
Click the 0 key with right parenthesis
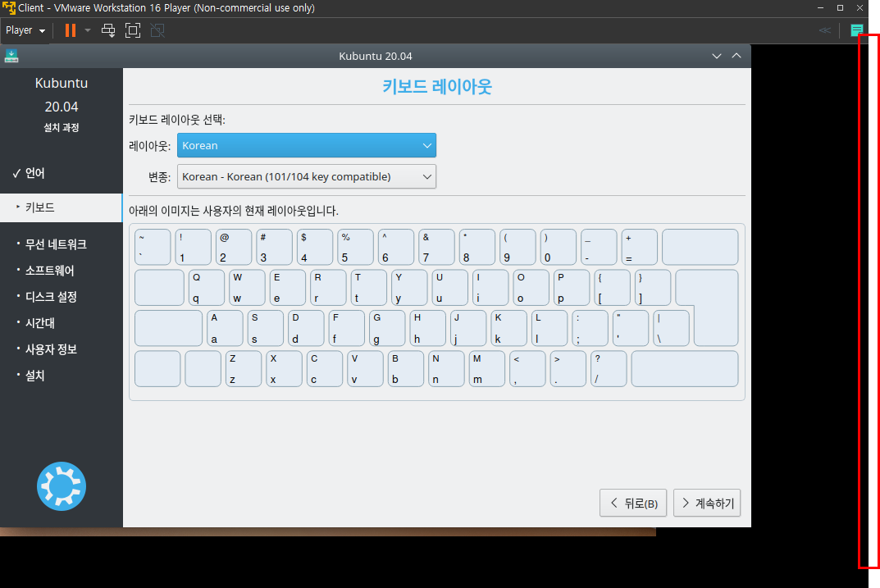pos(559,247)
